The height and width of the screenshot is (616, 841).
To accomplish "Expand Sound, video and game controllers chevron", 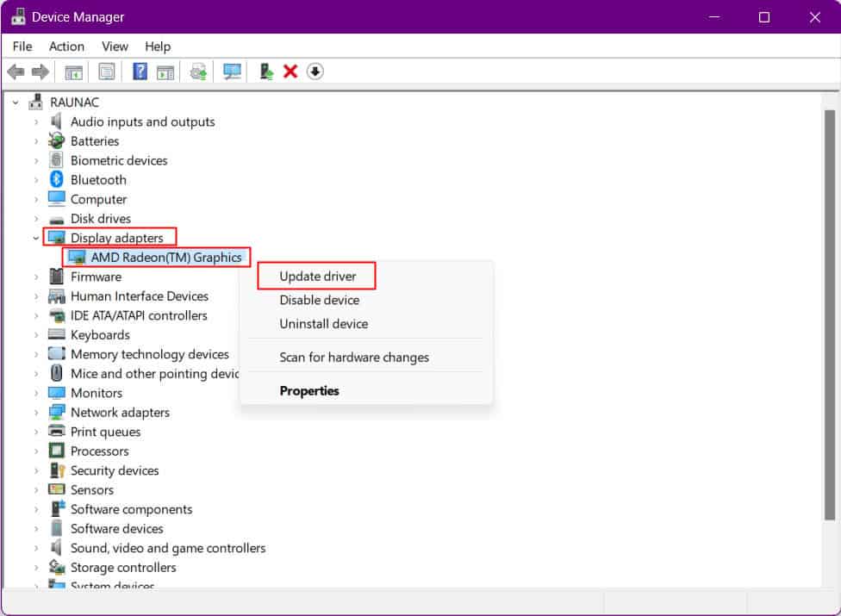I will [x=36, y=548].
